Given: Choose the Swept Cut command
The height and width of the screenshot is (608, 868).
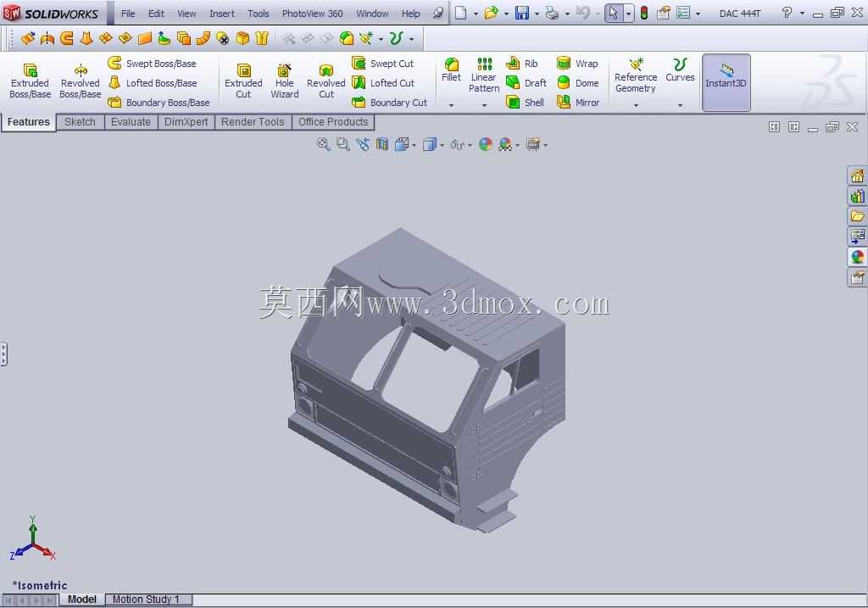Looking at the screenshot, I should tap(383, 63).
